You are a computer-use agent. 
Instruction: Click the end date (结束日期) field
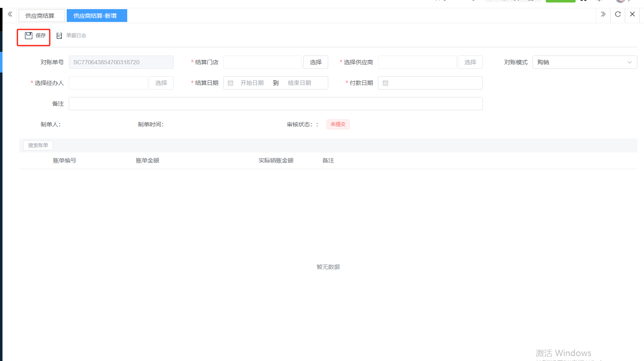pyautogui.click(x=300, y=83)
